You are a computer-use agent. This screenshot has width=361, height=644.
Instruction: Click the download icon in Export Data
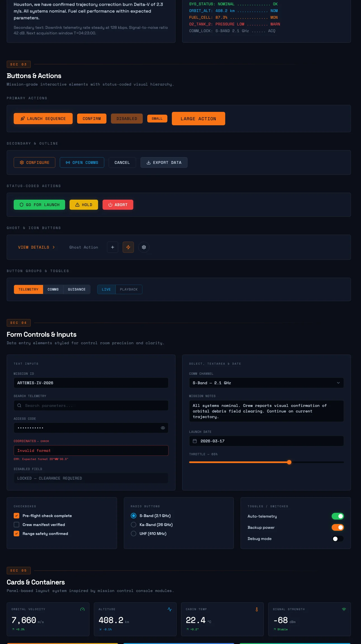149,162
